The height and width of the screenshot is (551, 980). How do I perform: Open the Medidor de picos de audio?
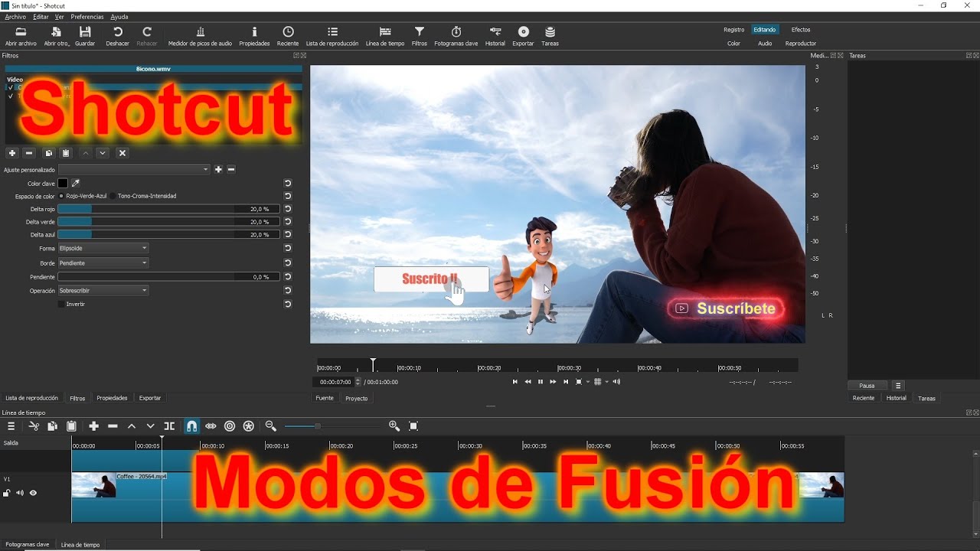[200, 36]
